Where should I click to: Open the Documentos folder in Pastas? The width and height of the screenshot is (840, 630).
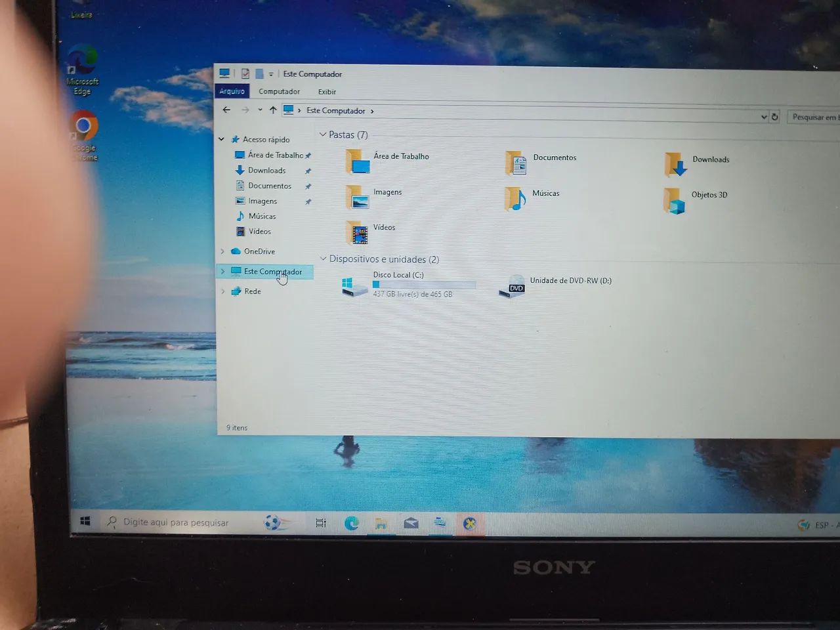(x=516, y=163)
